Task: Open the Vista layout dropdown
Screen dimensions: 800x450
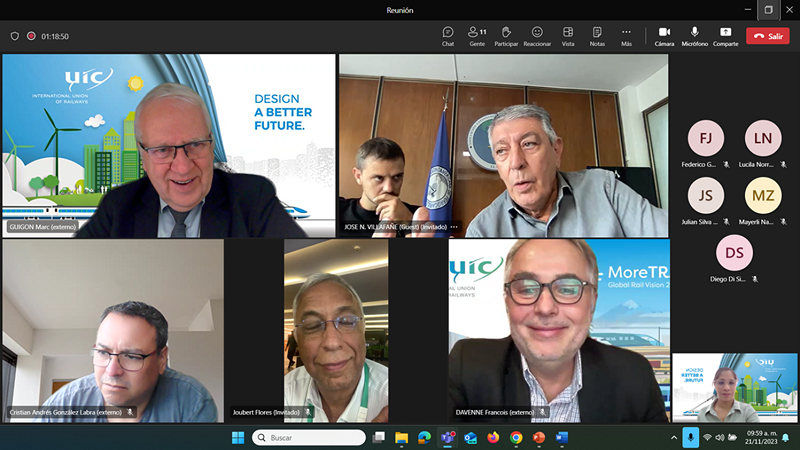Action: (x=568, y=36)
